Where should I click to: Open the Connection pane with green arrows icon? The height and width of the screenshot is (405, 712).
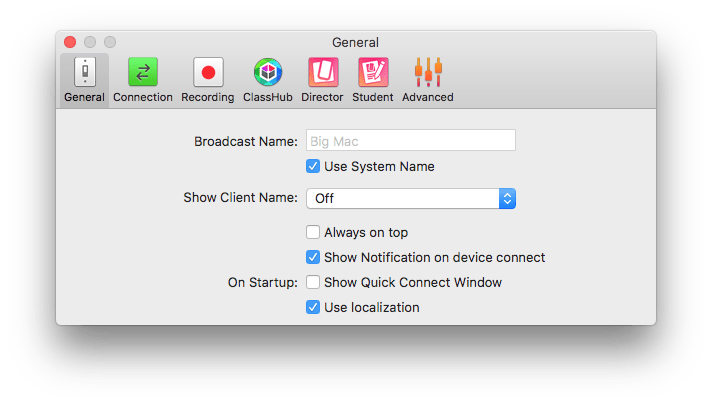tap(143, 73)
